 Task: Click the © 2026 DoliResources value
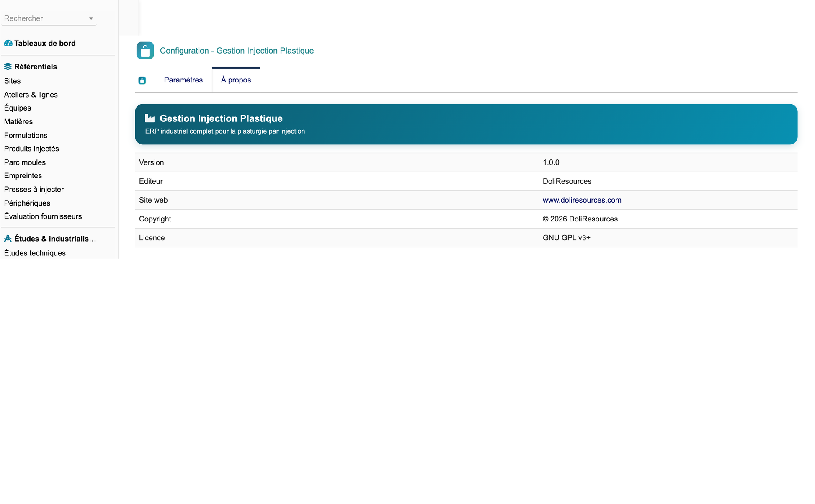[580, 219]
